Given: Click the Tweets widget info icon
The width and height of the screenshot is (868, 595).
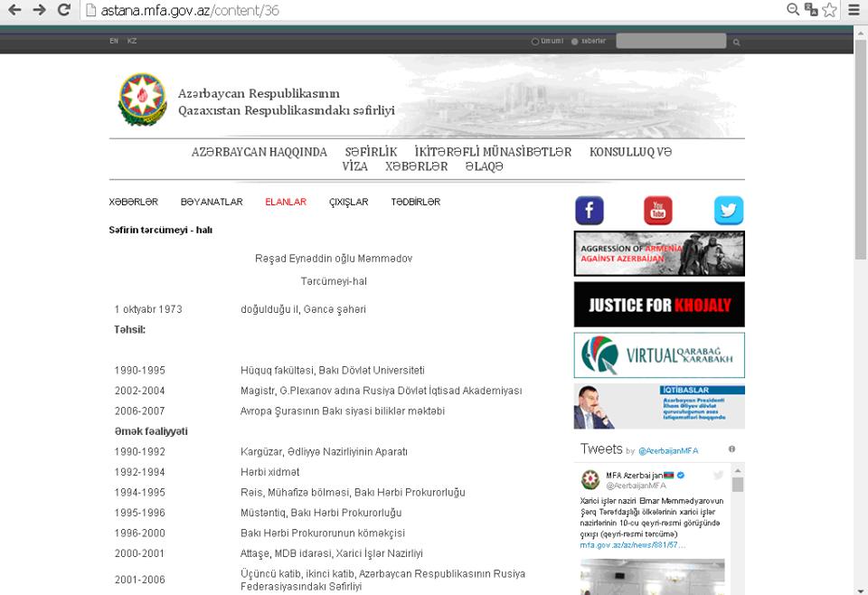Looking at the screenshot, I should [x=731, y=449].
